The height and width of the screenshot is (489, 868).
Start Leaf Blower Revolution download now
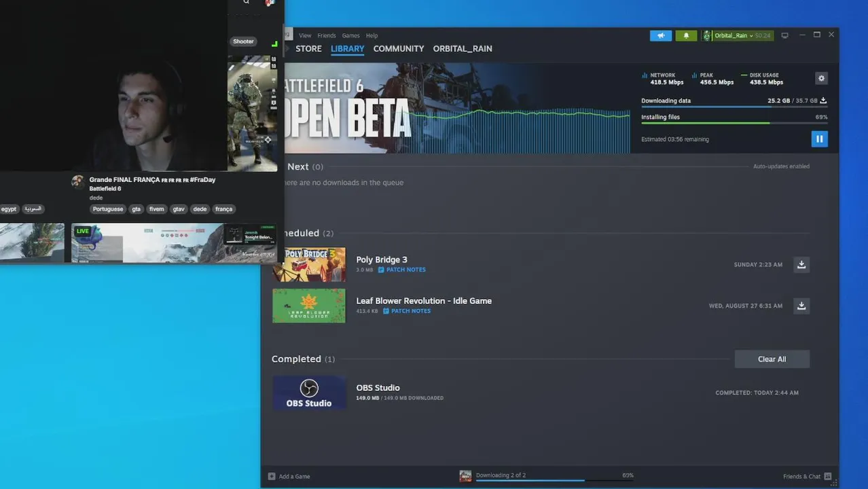tap(801, 306)
